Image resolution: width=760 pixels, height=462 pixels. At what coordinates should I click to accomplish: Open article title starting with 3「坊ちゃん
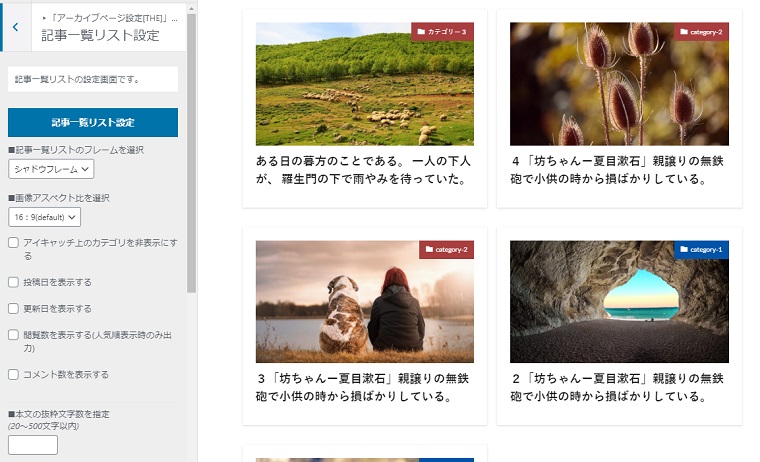click(x=363, y=387)
